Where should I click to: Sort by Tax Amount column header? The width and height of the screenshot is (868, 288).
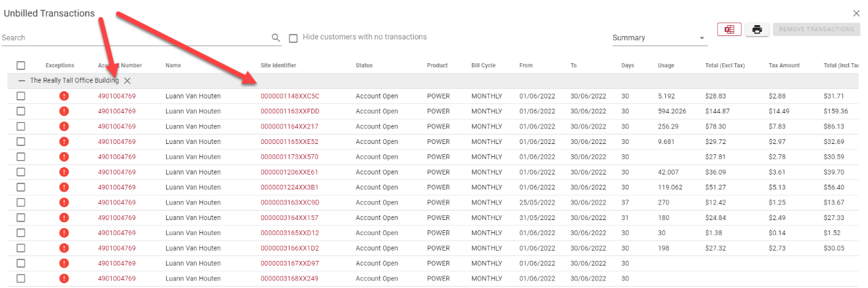784,65
